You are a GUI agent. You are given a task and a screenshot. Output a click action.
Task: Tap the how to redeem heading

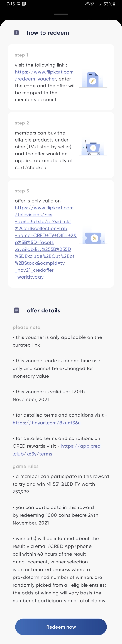click(x=48, y=33)
